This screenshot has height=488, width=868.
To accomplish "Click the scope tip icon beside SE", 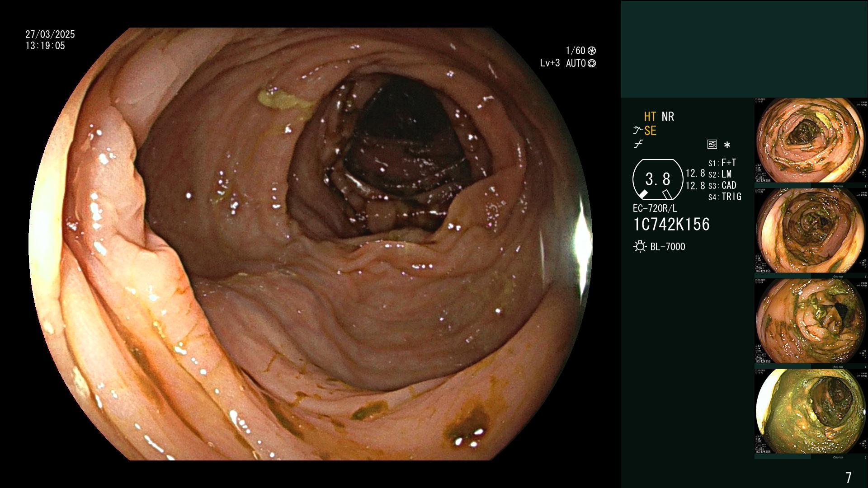I will click(637, 131).
